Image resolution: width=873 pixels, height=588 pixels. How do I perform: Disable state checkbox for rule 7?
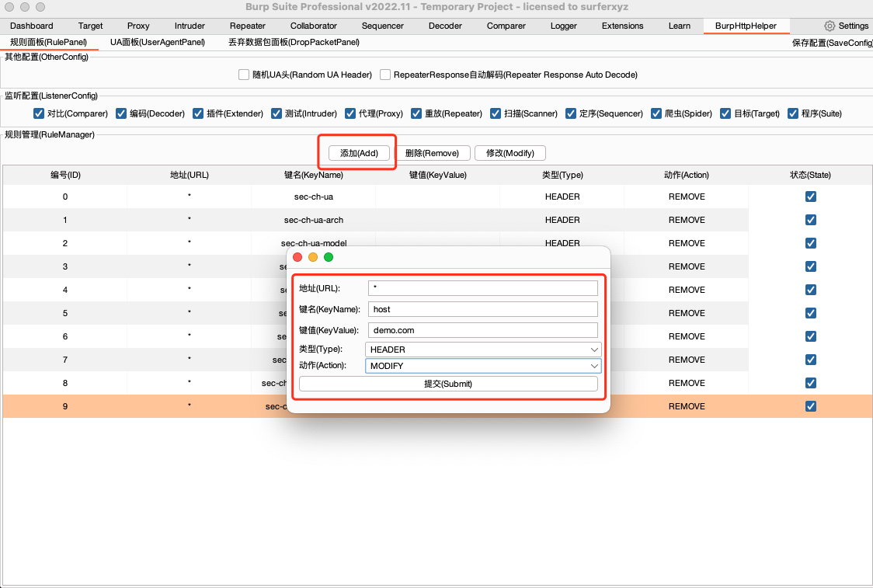pyautogui.click(x=811, y=360)
